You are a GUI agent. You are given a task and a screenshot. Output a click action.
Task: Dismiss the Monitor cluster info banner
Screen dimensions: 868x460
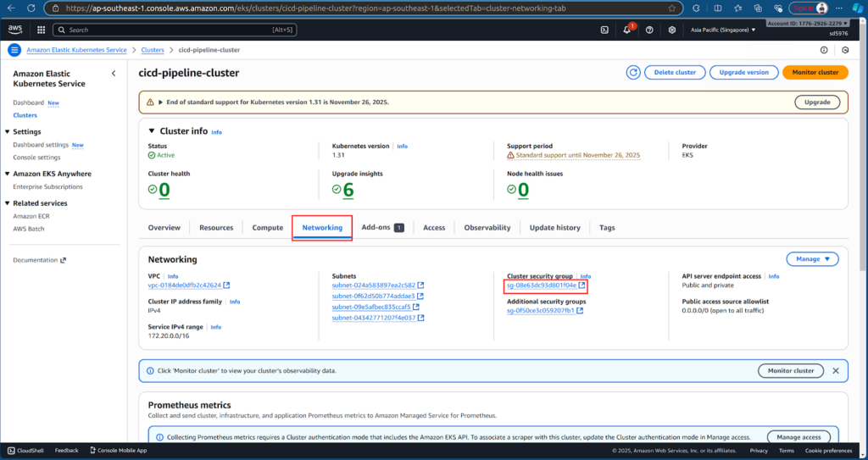pos(835,371)
